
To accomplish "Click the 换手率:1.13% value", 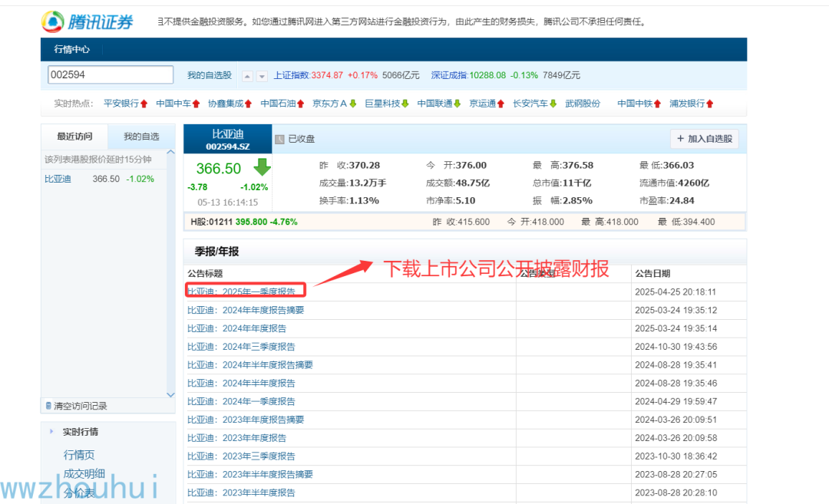I will coord(349,200).
